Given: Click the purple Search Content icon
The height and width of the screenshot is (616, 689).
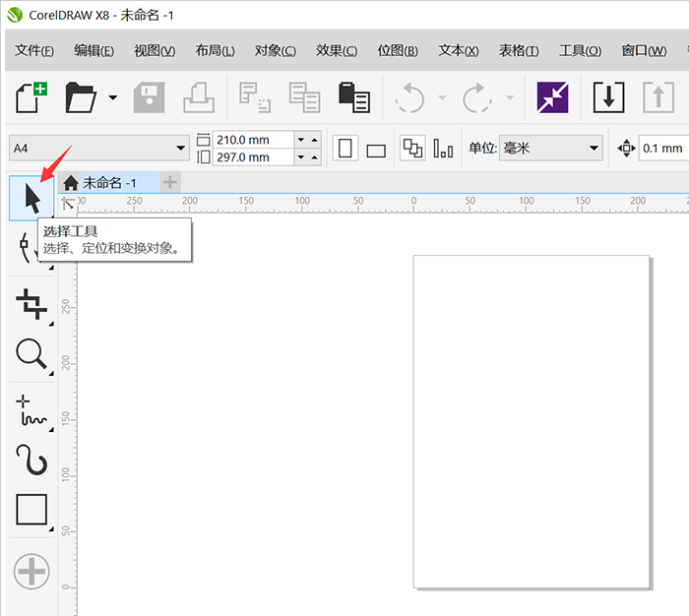Looking at the screenshot, I should coord(552,97).
